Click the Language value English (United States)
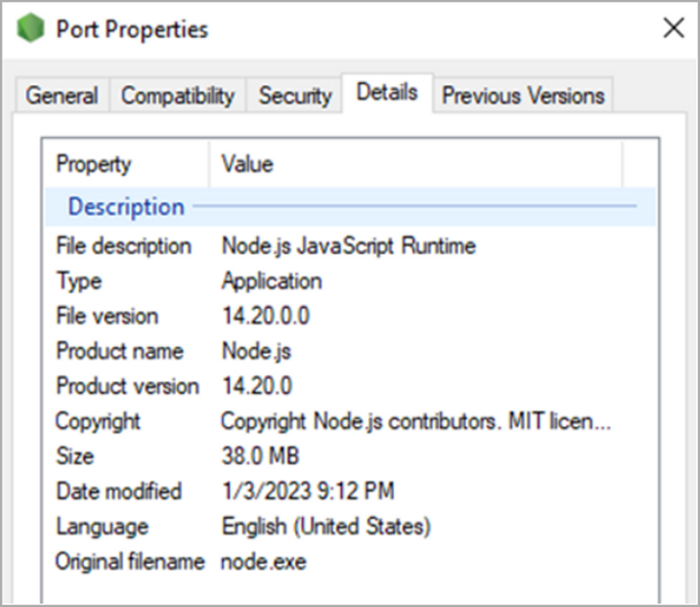Image resolution: width=700 pixels, height=607 pixels. pyautogui.click(x=326, y=526)
